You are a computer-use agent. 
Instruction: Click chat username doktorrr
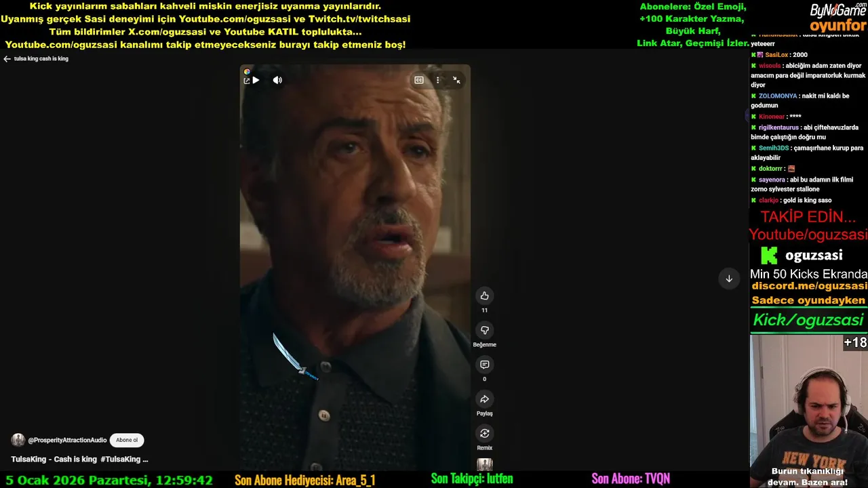tap(770, 169)
